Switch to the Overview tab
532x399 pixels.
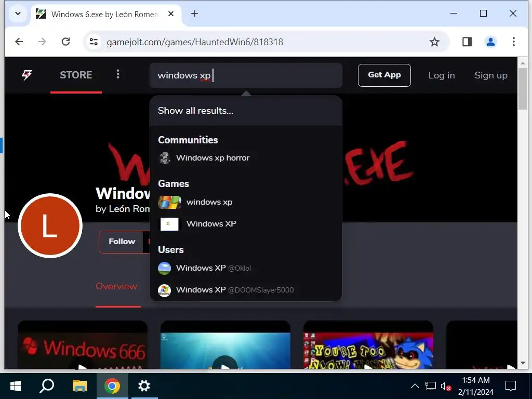[116, 286]
